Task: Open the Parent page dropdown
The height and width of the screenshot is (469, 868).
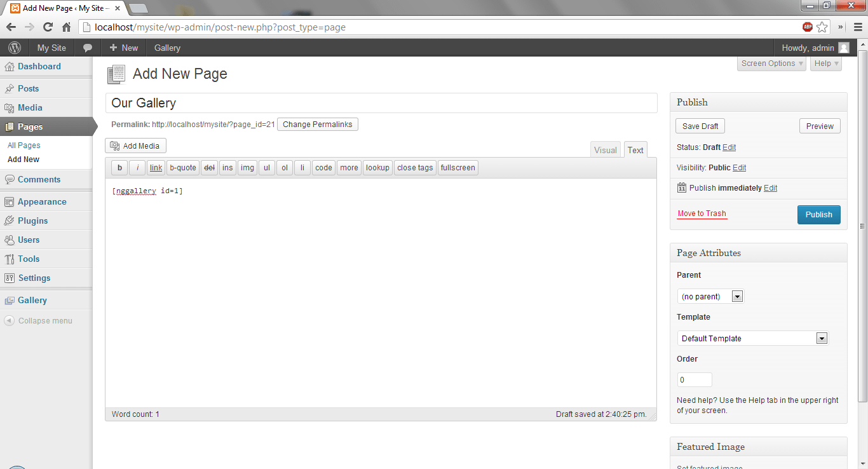Action: [710, 296]
